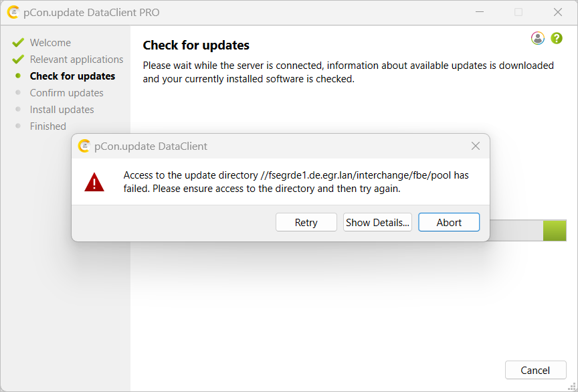Click the pCon logo in main title bar

13,12
